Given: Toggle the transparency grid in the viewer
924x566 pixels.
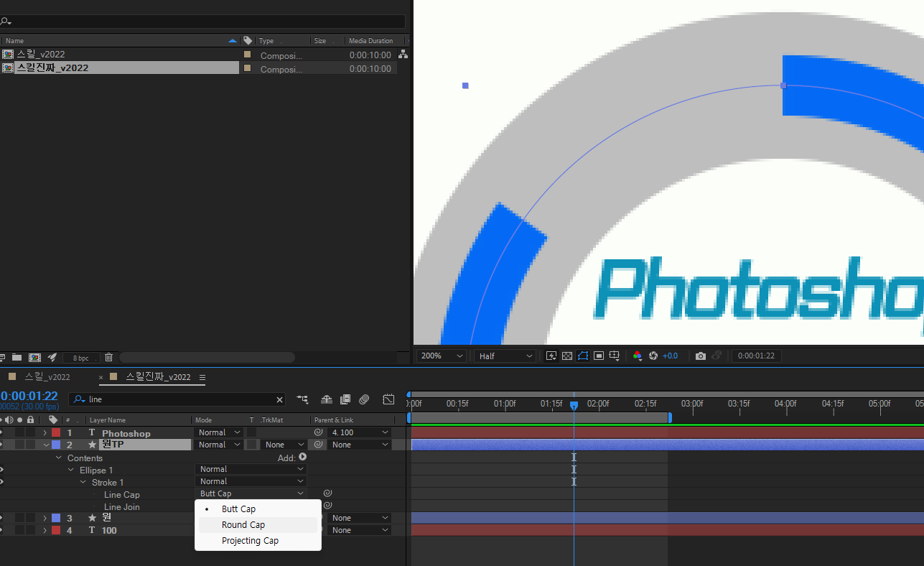Looking at the screenshot, I should pyautogui.click(x=567, y=356).
